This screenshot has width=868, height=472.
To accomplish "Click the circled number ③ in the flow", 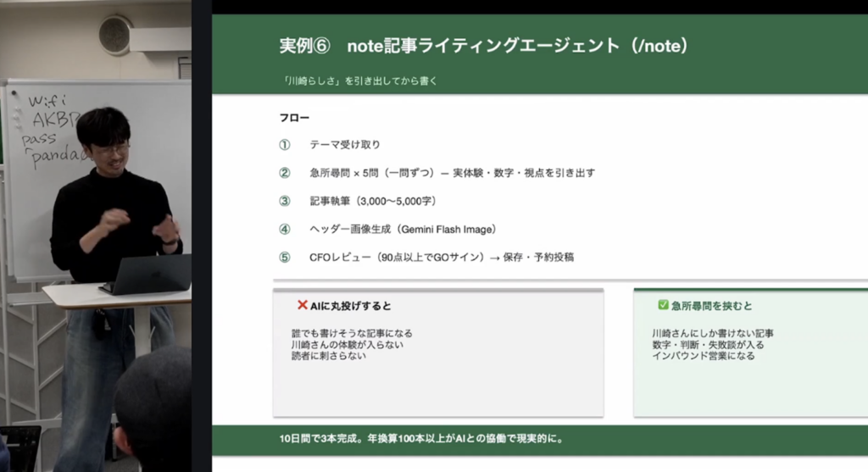I will (x=285, y=201).
